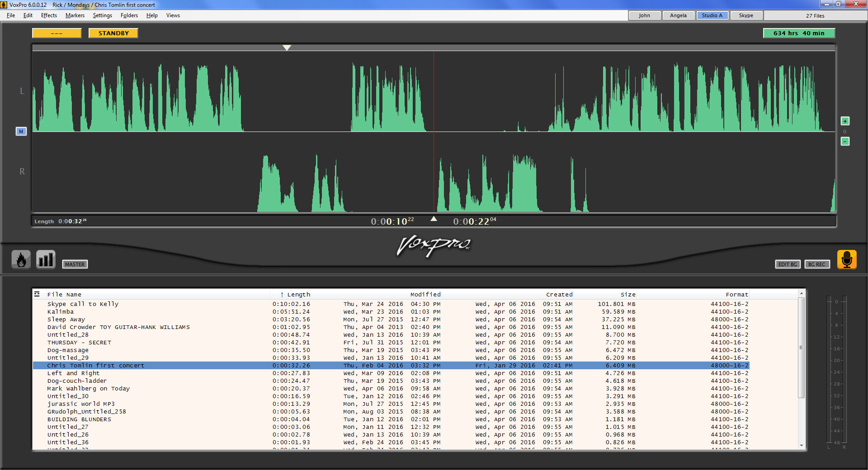The image size is (868, 470).
Task: Click the plus zoom in icon
Action: (844, 121)
